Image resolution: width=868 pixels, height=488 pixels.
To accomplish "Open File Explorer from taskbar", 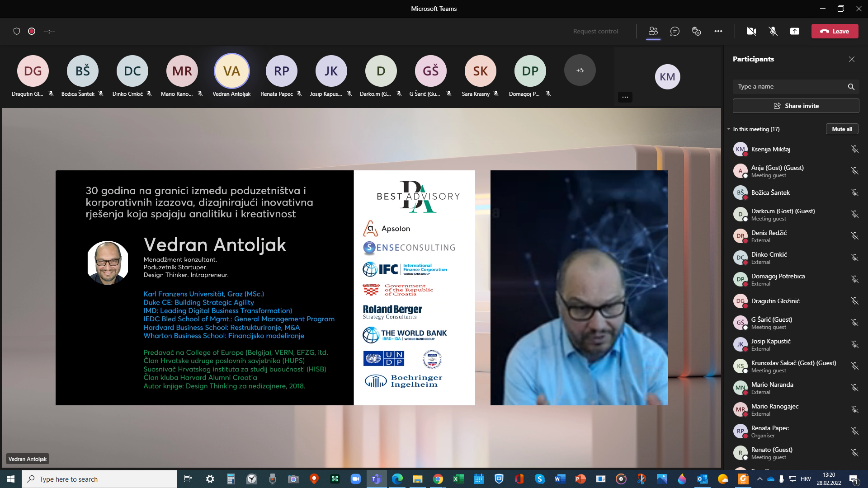I will click(x=417, y=479).
